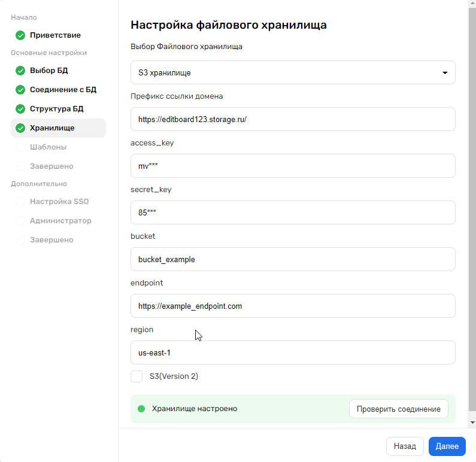Focus the access_key field
This screenshot has width=476, height=462.
[293, 166]
